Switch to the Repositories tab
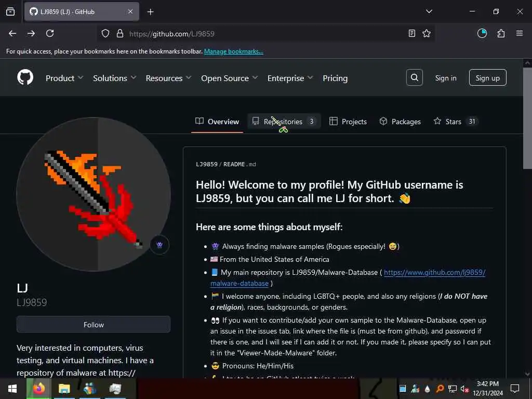Screen dimensions: 532x399 coord(284,122)
